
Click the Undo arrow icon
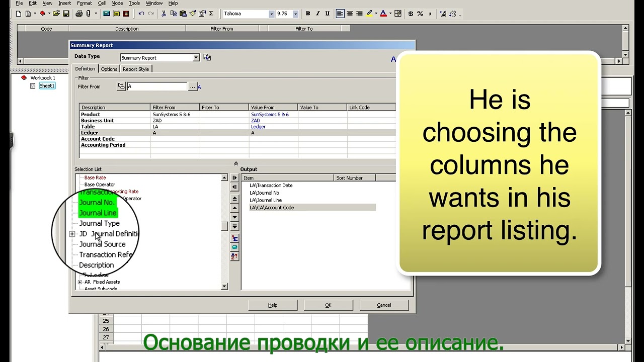click(x=141, y=14)
